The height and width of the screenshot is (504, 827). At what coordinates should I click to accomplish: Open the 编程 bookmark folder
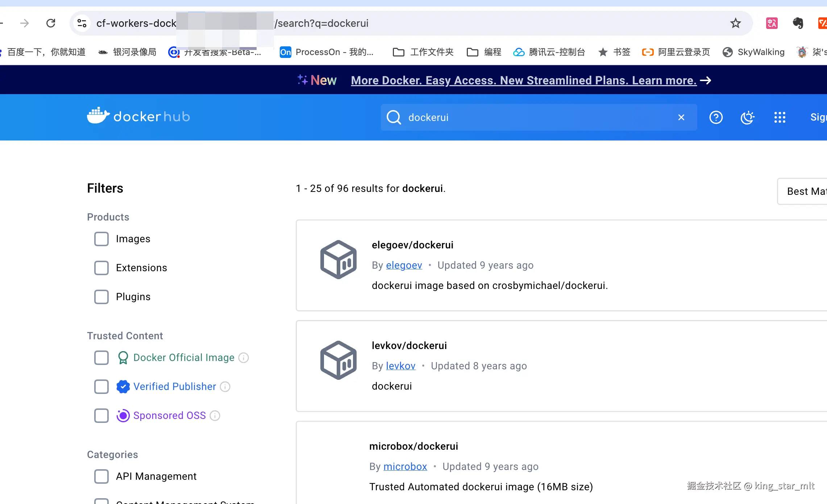(484, 52)
